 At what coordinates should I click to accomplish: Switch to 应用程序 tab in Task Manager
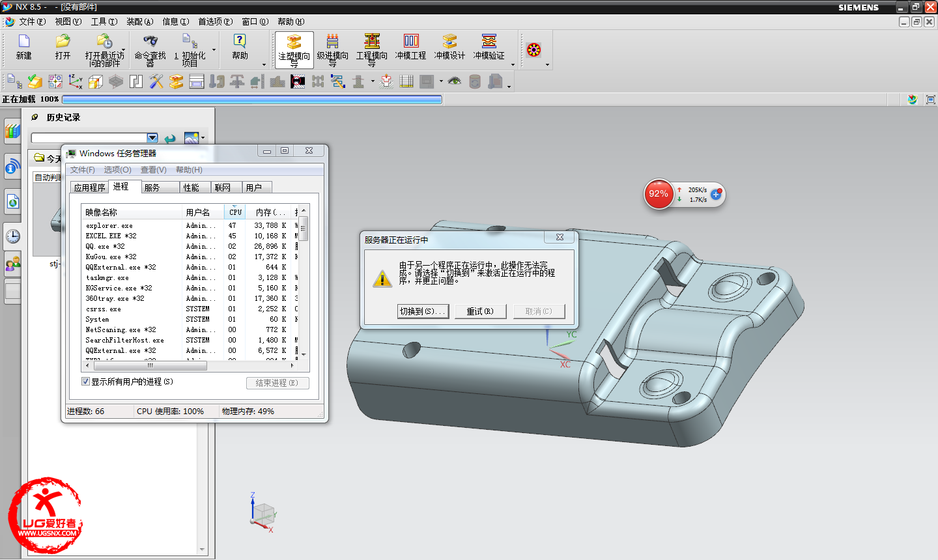pyautogui.click(x=89, y=188)
